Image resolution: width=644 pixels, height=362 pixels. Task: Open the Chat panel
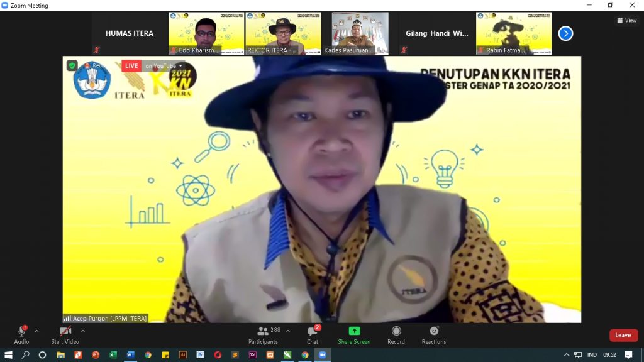pyautogui.click(x=313, y=335)
